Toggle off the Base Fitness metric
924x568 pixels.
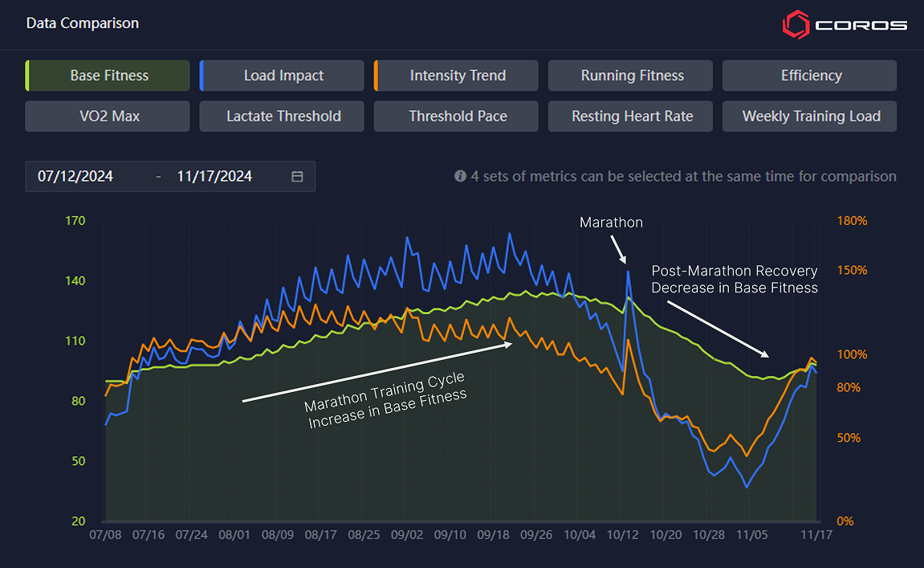[x=109, y=76]
